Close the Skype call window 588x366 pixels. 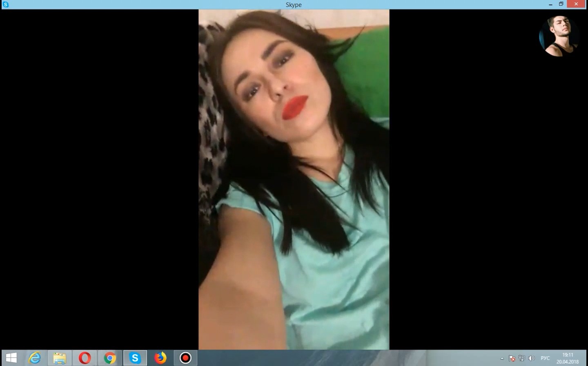tap(577, 4)
